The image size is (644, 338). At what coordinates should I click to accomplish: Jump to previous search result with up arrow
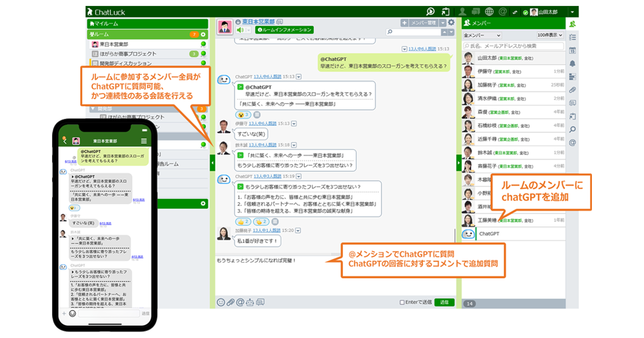coord(445,32)
